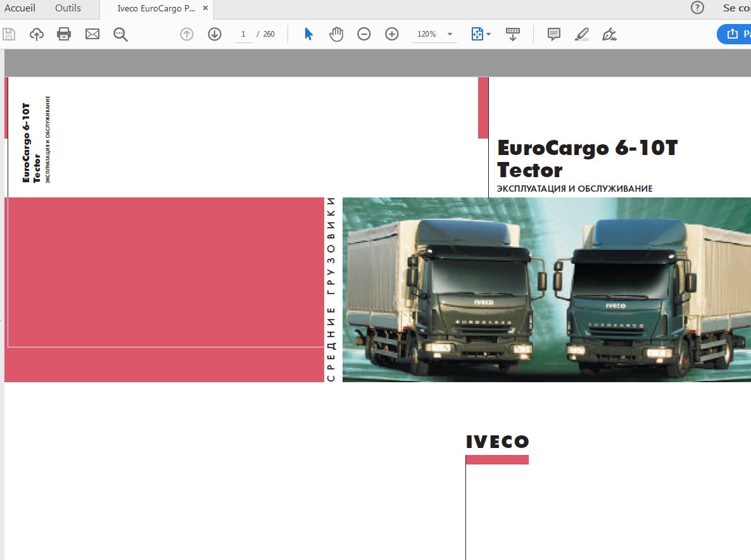
Task: Open the Outils tab
Action: click(68, 8)
